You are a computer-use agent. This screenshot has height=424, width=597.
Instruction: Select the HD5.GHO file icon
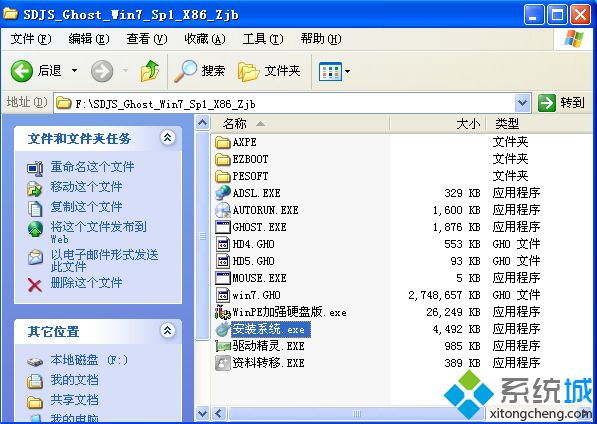tap(222, 261)
